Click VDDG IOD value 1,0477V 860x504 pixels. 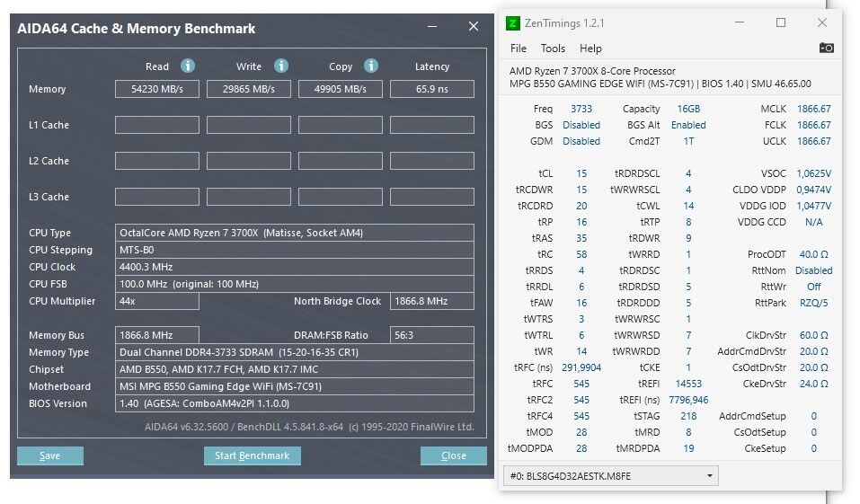point(814,206)
